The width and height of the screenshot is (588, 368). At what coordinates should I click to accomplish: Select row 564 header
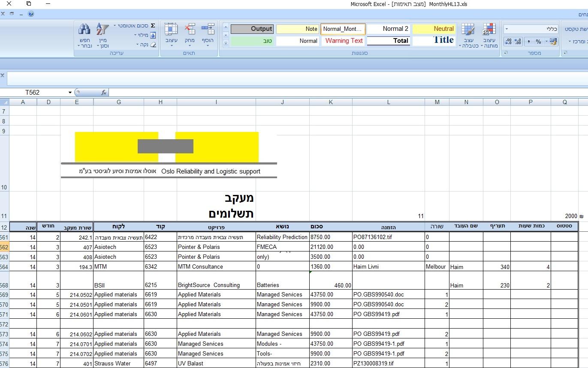click(4, 266)
